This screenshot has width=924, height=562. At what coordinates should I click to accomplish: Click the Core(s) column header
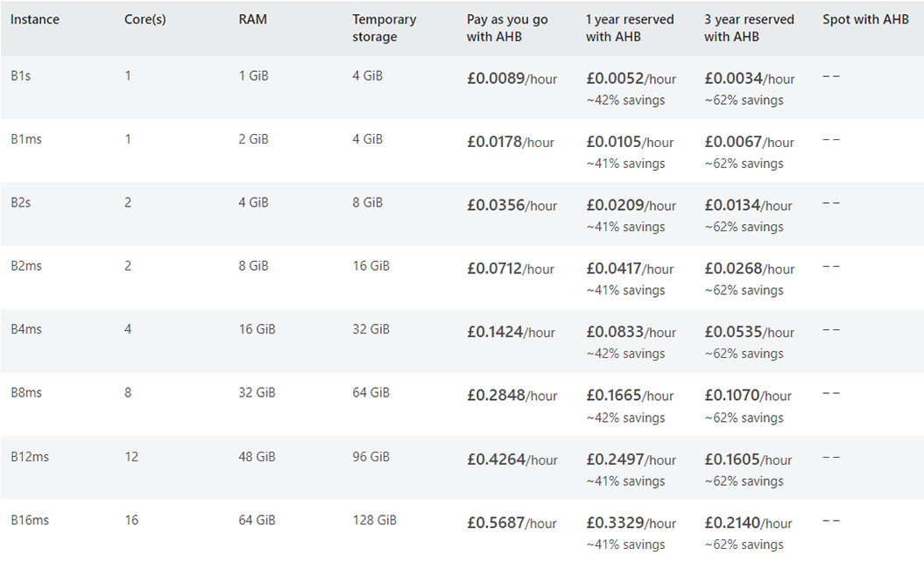(145, 19)
